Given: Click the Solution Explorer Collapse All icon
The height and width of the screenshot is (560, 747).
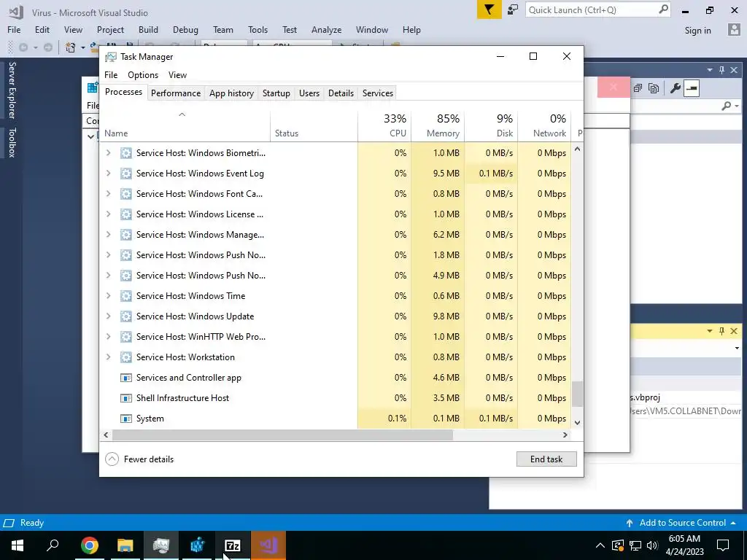Looking at the screenshot, I should 638,88.
